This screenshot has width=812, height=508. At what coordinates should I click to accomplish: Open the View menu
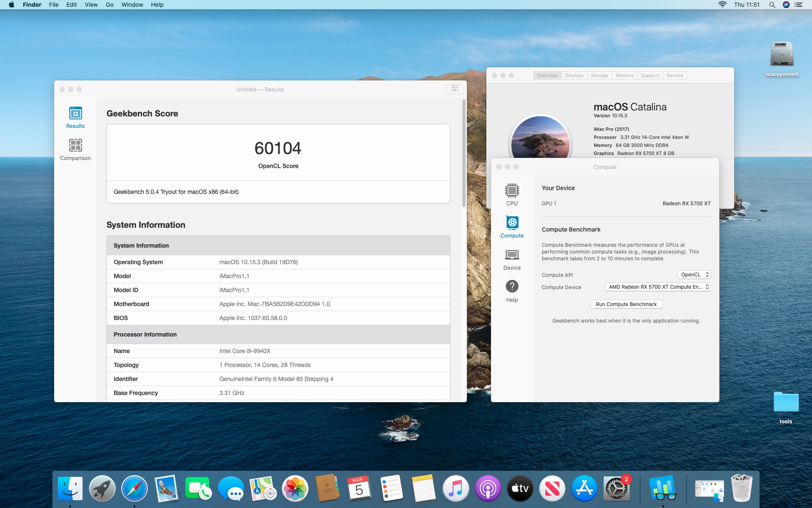point(91,5)
